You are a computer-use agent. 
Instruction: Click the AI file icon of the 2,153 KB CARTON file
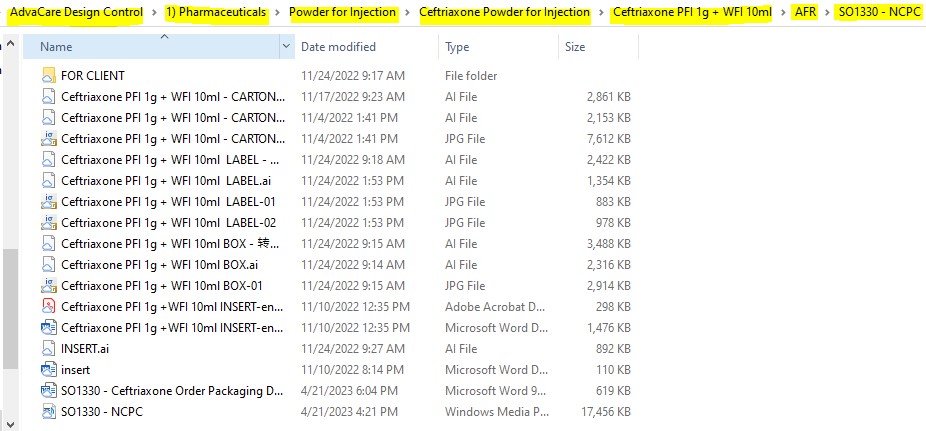click(48, 117)
